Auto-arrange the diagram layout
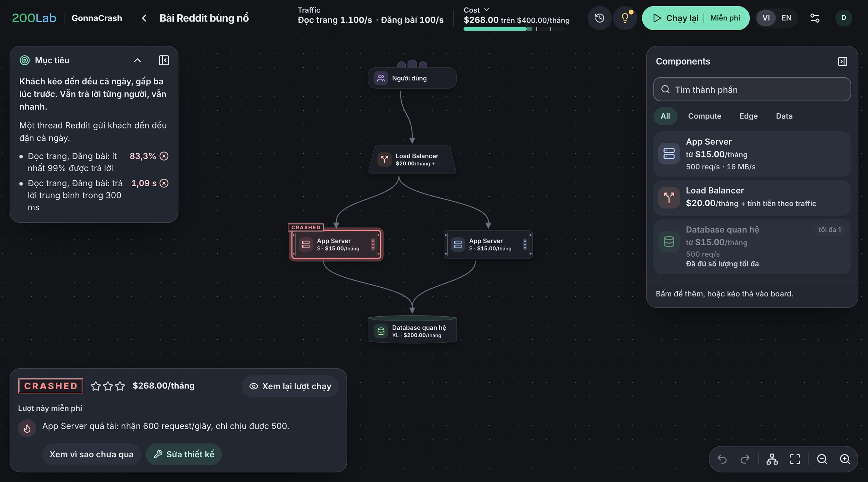The width and height of the screenshot is (868, 482). coord(772,459)
